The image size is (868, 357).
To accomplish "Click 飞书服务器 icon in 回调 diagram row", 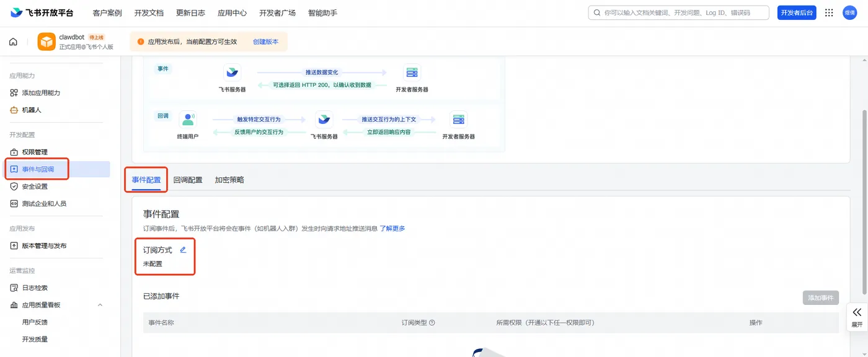I will 324,120.
